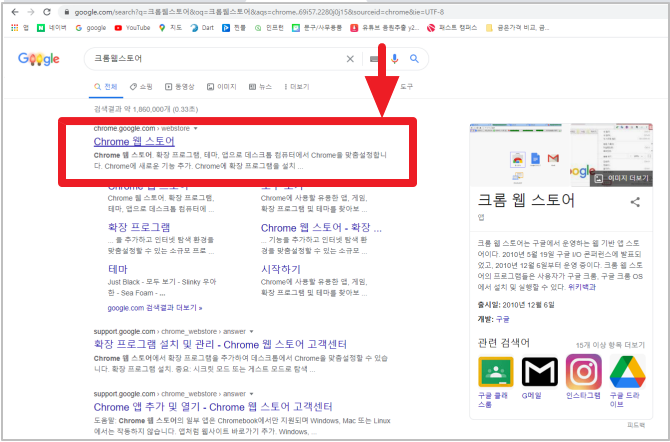Click the knowledge panel screenshot thumbnail
The height and width of the screenshot is (442, 670).
[x=520, y=155]
